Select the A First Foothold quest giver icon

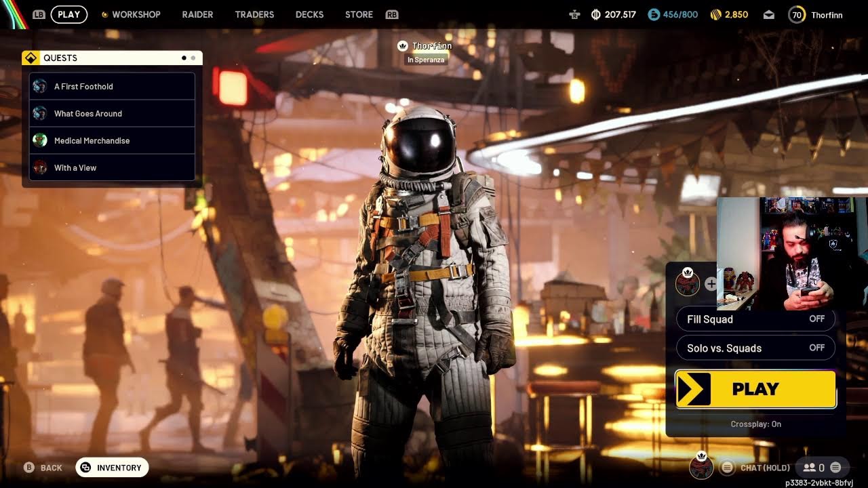pos(40,86)
